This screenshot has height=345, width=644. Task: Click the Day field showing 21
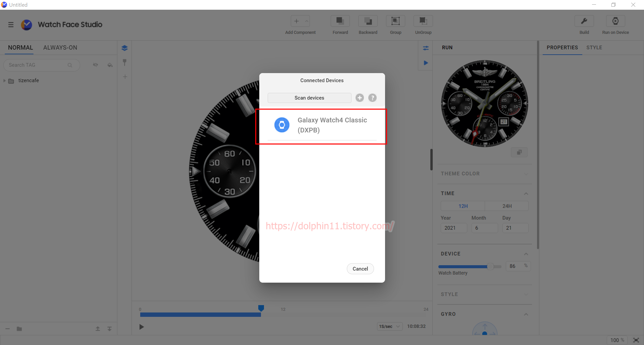[x=516, y=228]
